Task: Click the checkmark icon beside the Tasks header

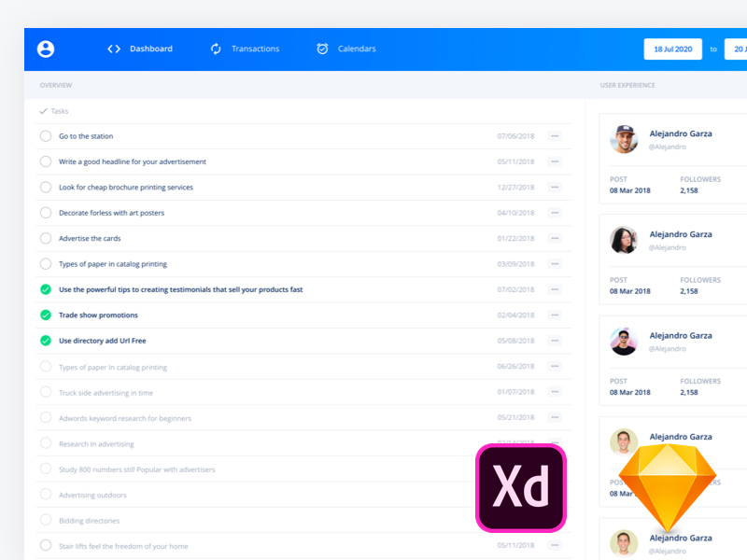Action: 41,110
